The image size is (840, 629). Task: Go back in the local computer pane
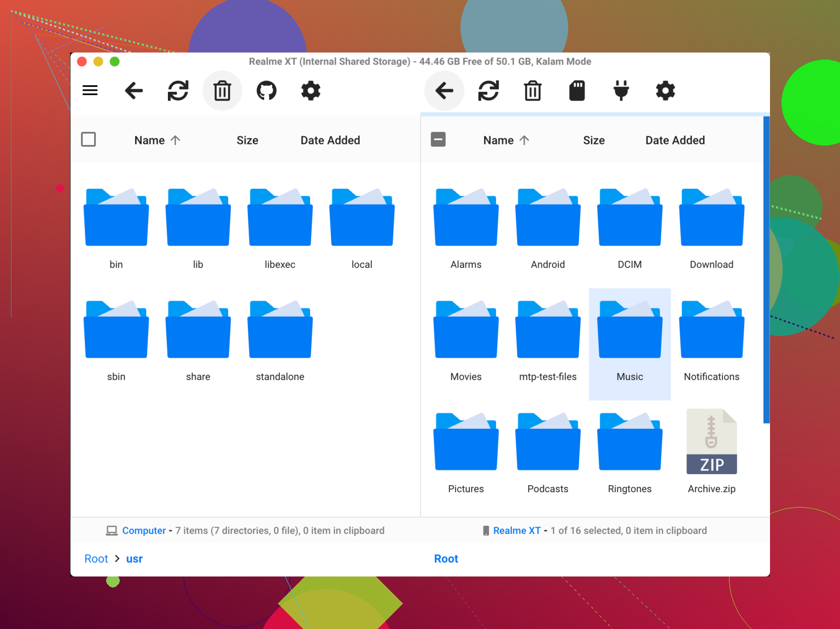point(134,91)
